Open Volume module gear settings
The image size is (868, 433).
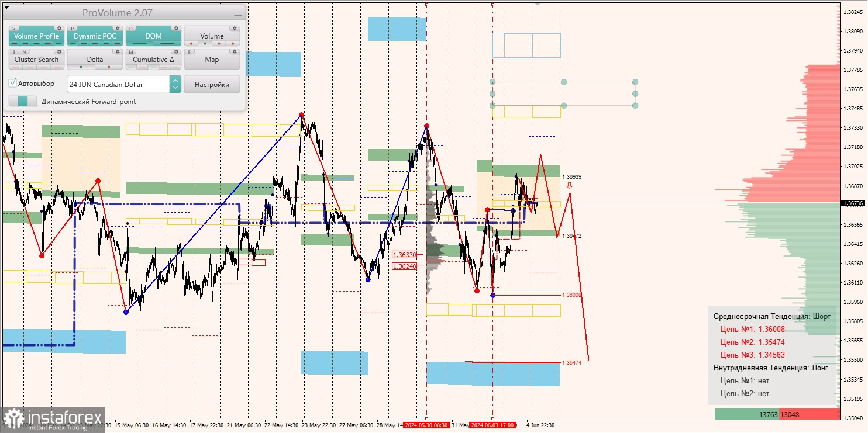click(235, 28)
